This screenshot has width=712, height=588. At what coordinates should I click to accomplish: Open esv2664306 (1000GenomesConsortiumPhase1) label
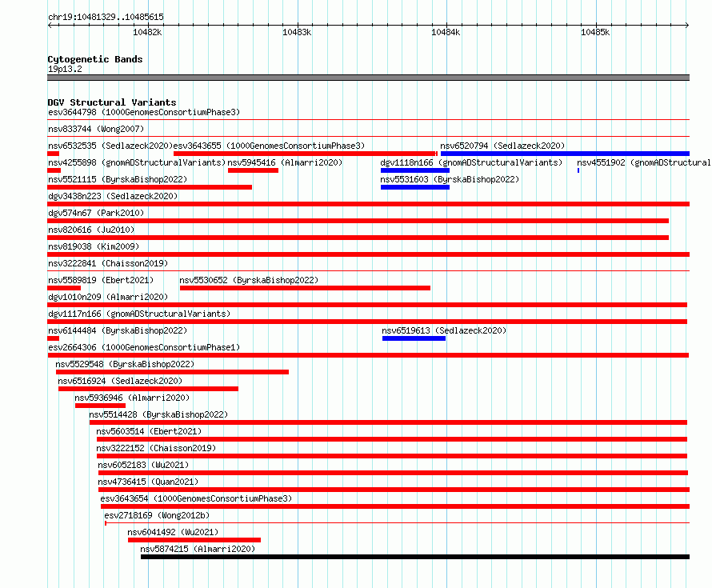click(144, 347)
